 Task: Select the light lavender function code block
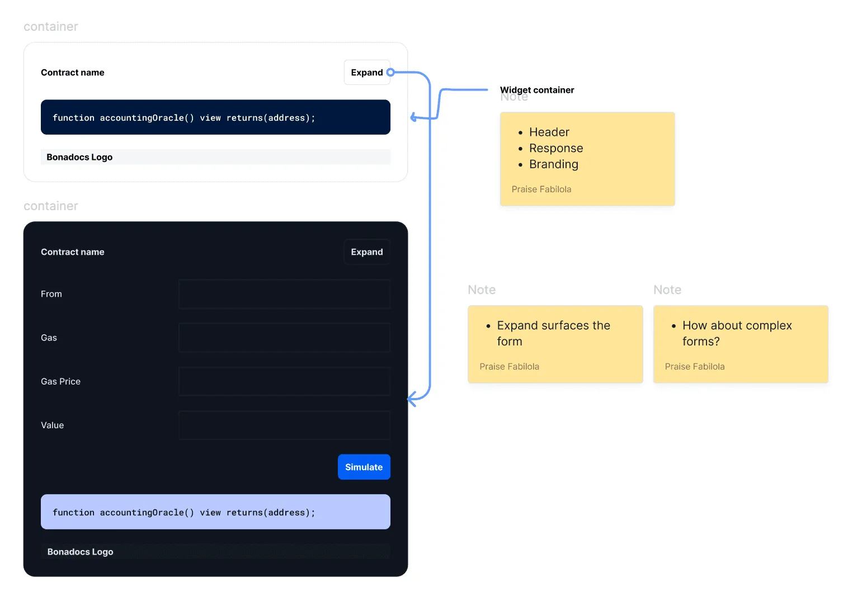point(215,512)
